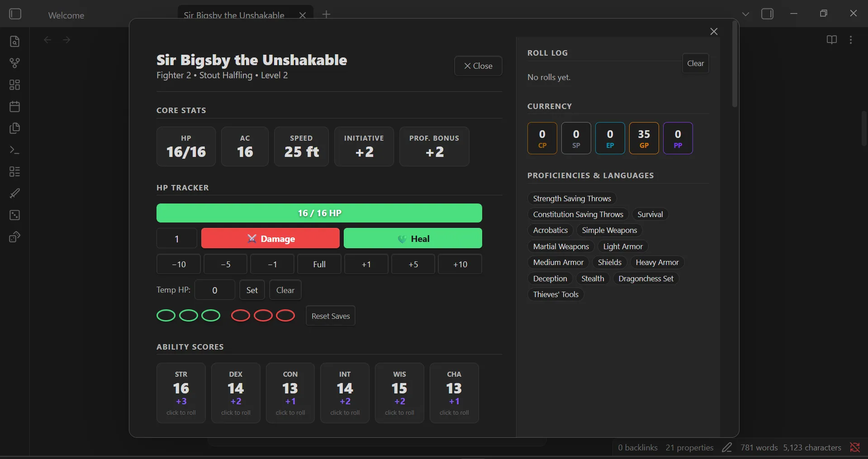868x459 pixels.
Task: Click the two-dice ribbon icon
Action: pyautogui.click(x=14, y=237)
